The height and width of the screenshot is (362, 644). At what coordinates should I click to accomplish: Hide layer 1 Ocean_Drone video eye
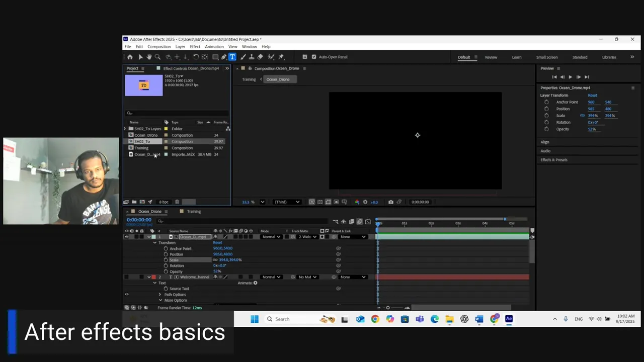[127, 237]
